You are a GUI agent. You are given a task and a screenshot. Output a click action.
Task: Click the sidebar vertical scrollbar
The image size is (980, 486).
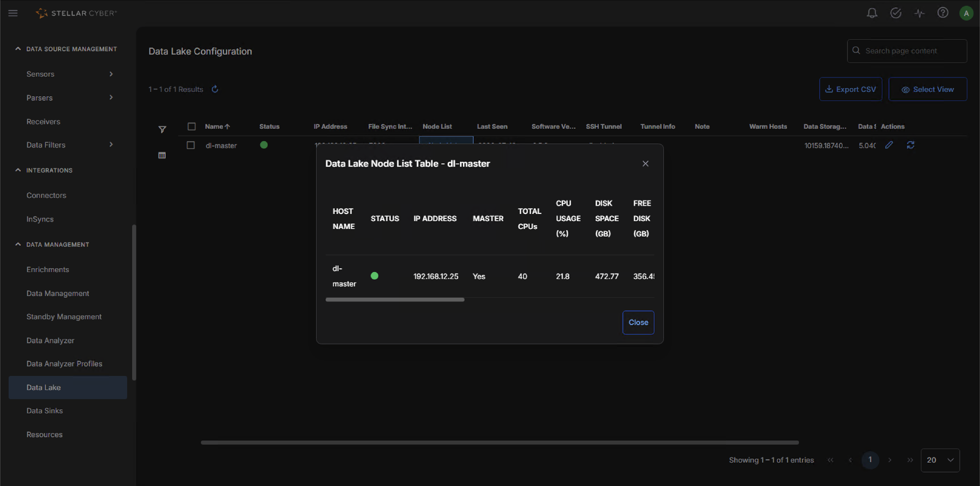(x=134, y=303)
